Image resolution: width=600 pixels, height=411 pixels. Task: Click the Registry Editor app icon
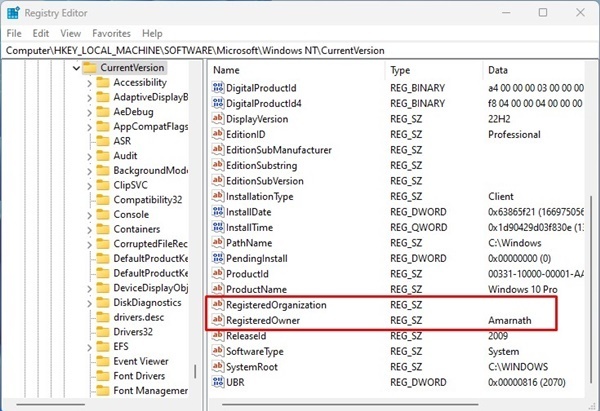pyautogui.click(x=13, y=13)
